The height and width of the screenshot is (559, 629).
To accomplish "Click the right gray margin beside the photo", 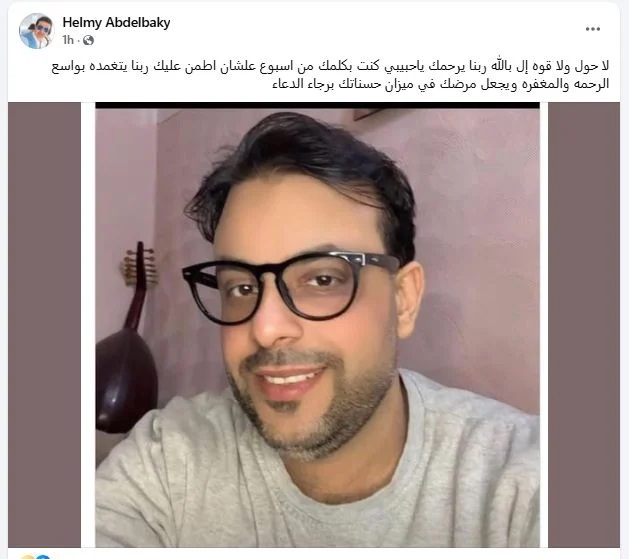I will (584, 325).
